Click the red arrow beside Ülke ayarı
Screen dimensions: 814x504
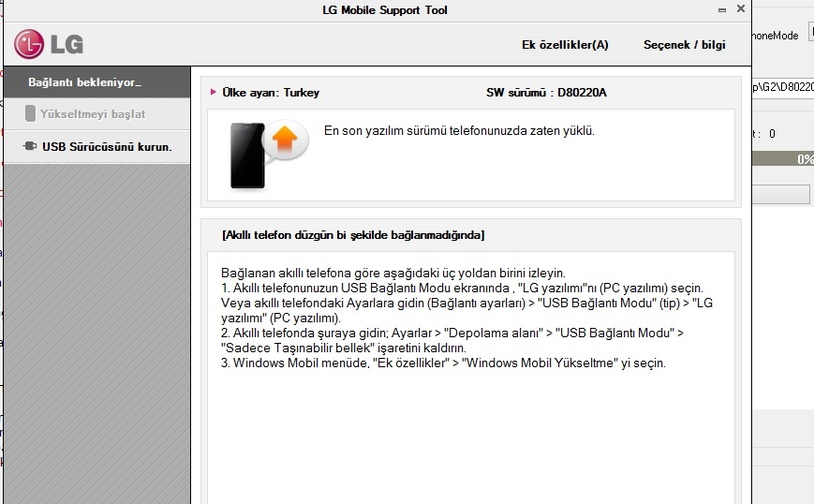pyautogui.click(x=213, y=92)
